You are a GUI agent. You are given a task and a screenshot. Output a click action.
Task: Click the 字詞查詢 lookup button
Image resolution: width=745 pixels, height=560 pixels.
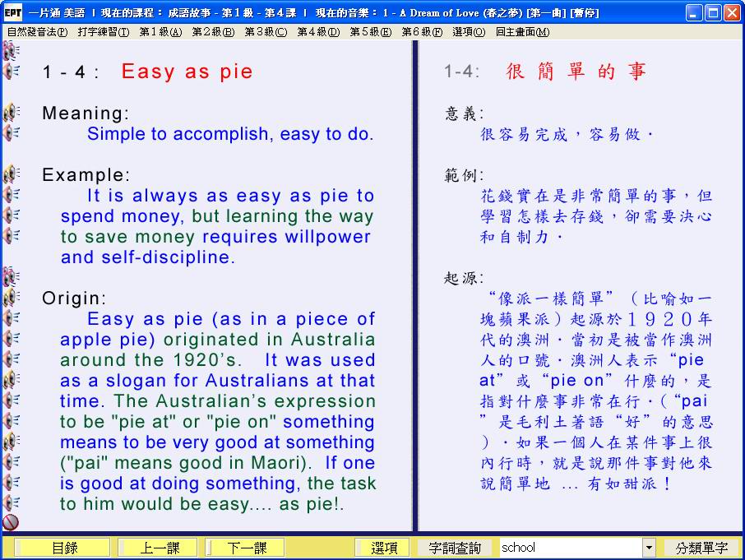click(455, 548)
